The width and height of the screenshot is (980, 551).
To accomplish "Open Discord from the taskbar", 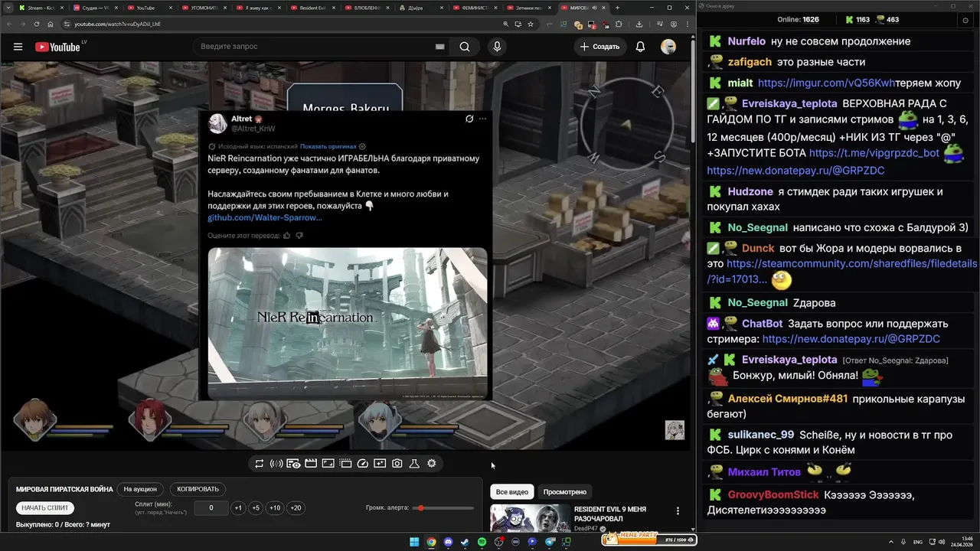I will (x=448, y=542).
